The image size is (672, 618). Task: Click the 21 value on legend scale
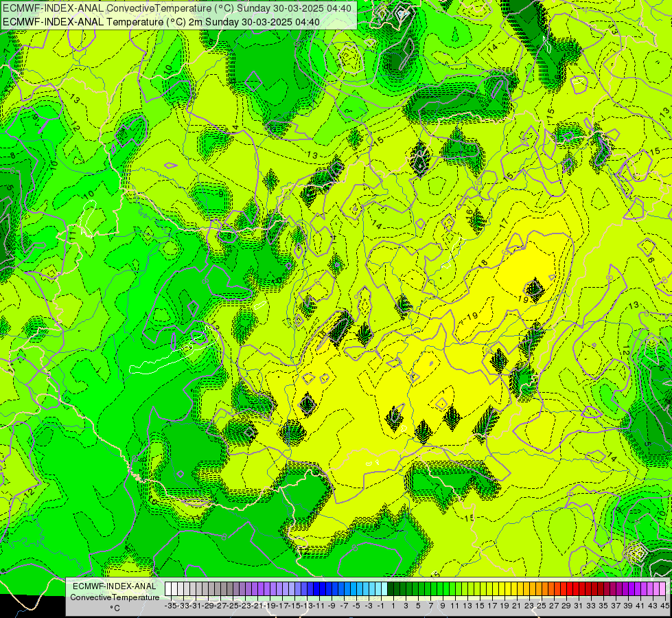[x=517, y=606]
